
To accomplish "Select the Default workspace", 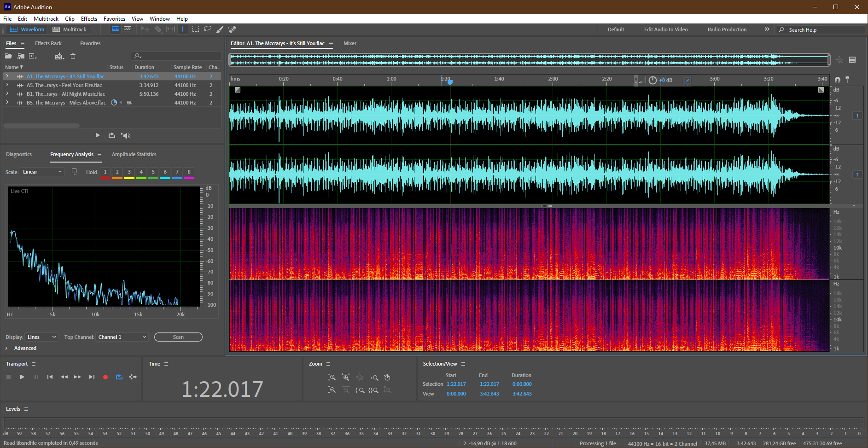I will click(616, 29).
